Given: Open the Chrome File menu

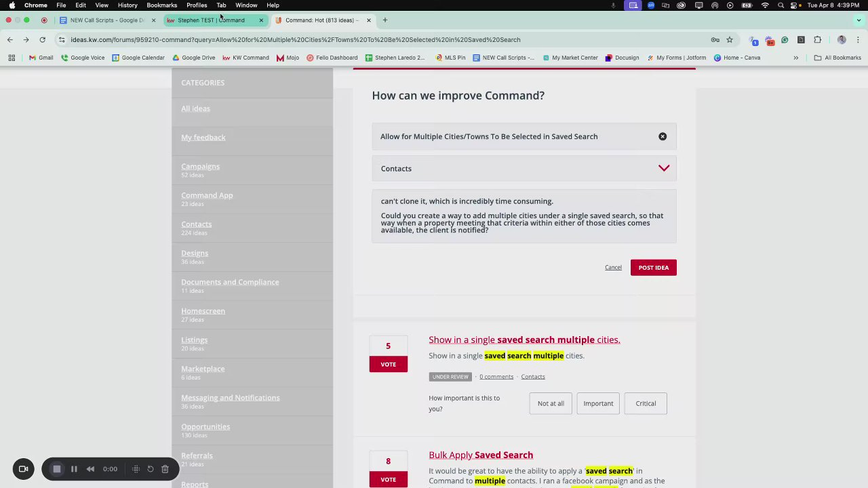Looking at the screenshot, I should (61, 5).
